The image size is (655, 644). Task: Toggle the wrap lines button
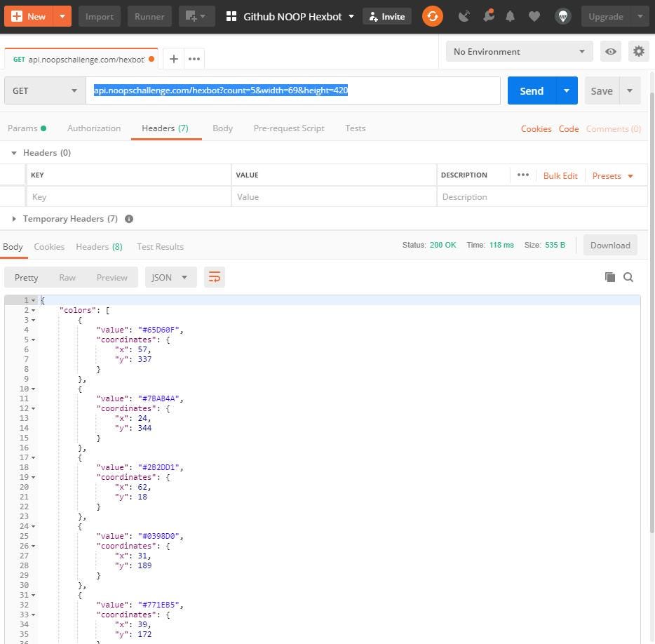[x=215, y=277]
